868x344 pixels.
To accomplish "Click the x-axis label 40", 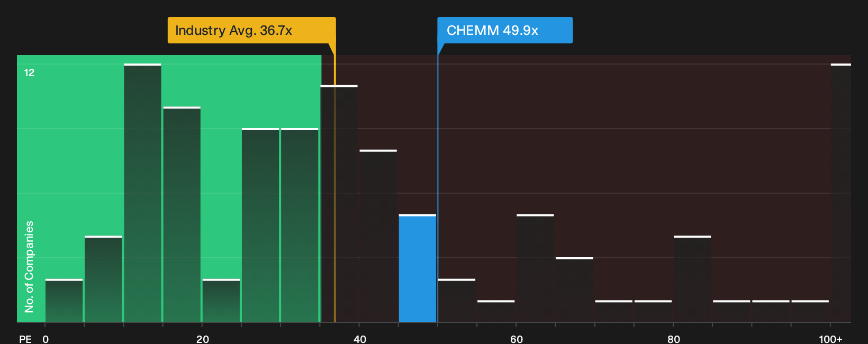I will point(360,339).
